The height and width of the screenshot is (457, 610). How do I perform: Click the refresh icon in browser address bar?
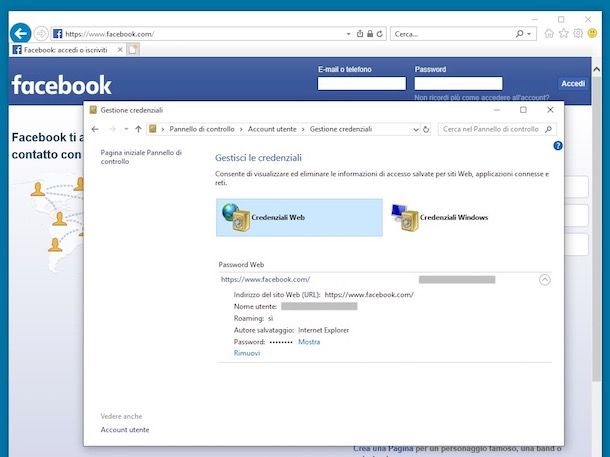pos(380,34)
